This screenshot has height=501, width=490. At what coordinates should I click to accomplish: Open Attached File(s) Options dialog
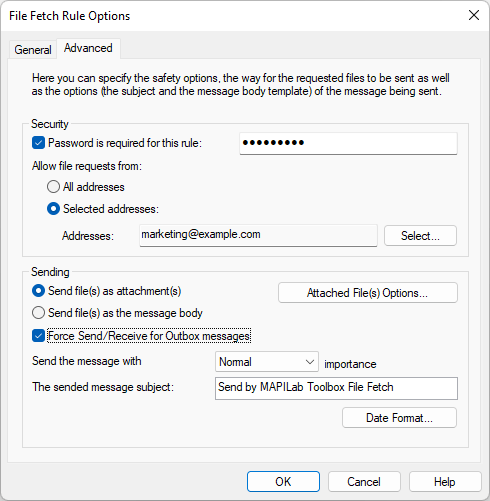pos(368,293)
